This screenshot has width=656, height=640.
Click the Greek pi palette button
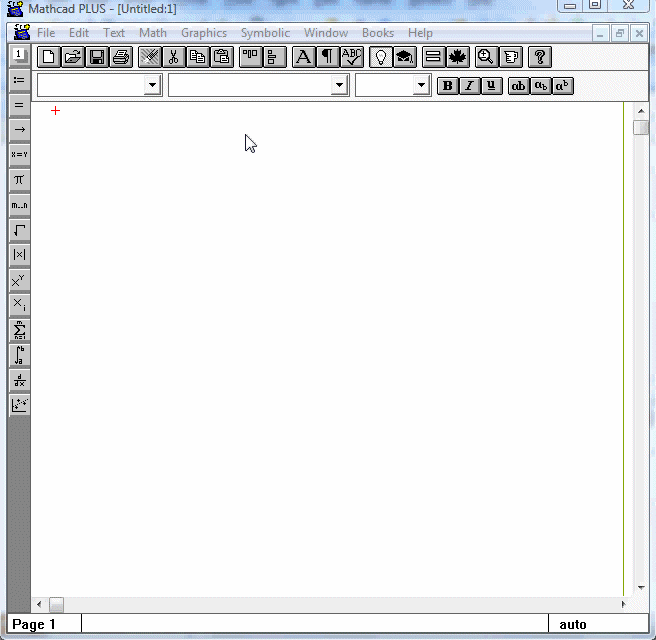click(x=19, y=180)
